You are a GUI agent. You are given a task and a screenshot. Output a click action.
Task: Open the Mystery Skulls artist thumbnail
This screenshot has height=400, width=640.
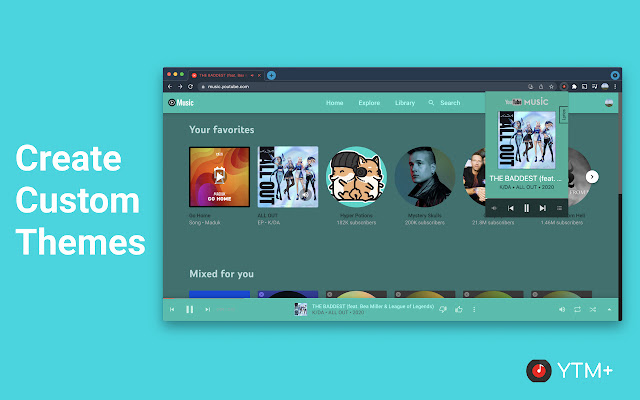(x=425, y=177)
